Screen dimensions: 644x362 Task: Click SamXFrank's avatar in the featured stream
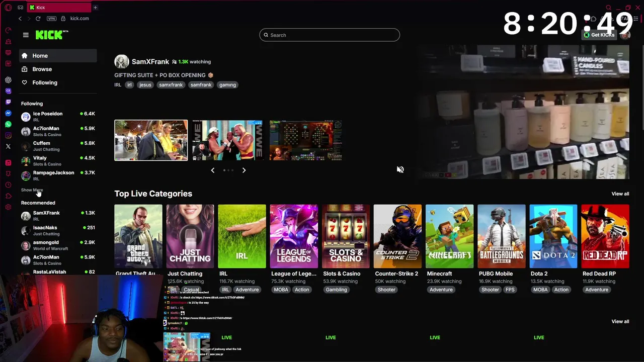pyautogui.click(x=121, y=61)
